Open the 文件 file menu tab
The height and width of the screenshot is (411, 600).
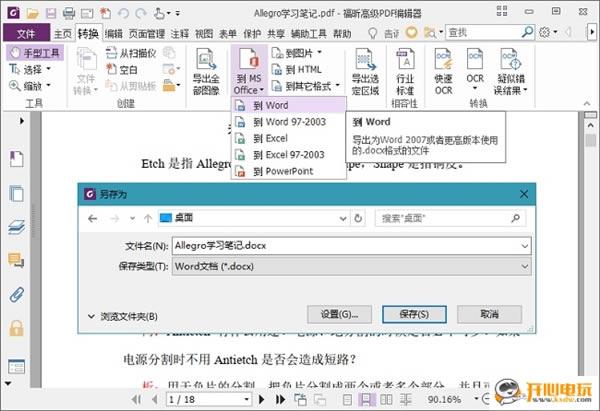coord(26,34)
